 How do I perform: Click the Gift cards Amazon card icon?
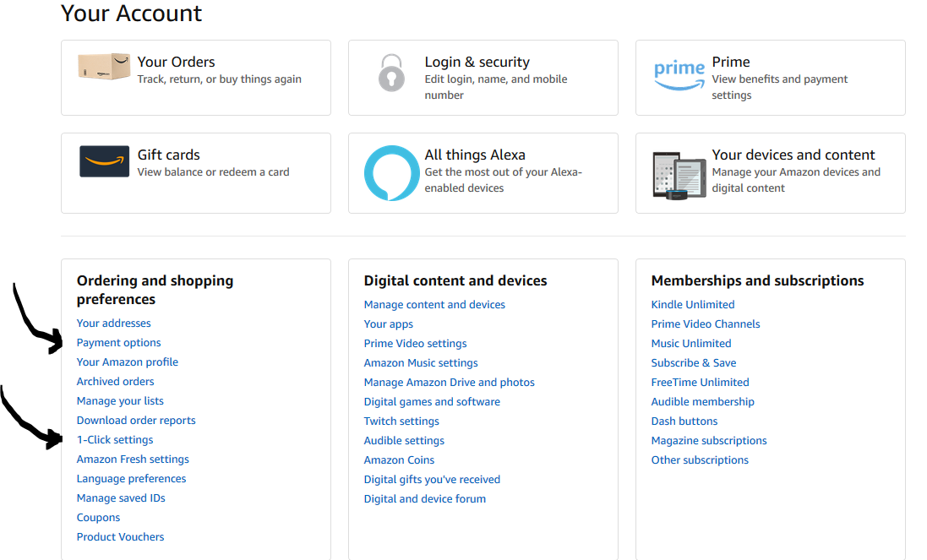click(x=104, y=161)
